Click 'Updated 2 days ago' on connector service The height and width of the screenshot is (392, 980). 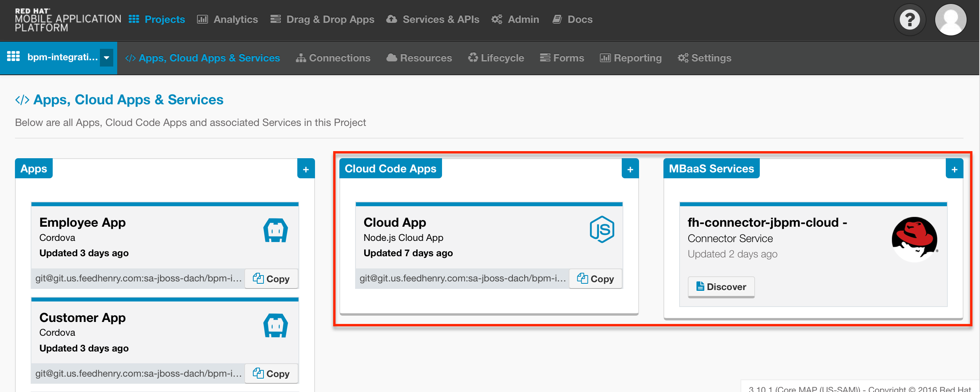pos(732,254)
